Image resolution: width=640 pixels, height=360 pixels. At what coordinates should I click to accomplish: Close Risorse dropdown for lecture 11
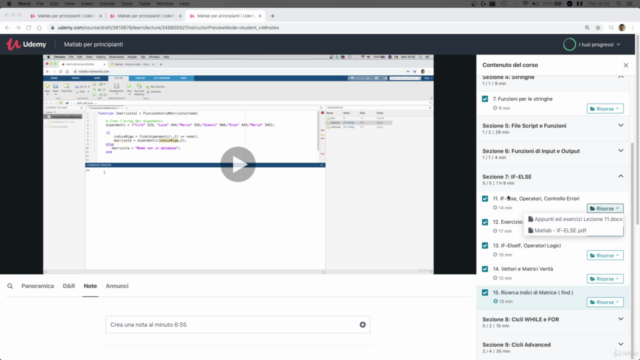click(605, 209)
